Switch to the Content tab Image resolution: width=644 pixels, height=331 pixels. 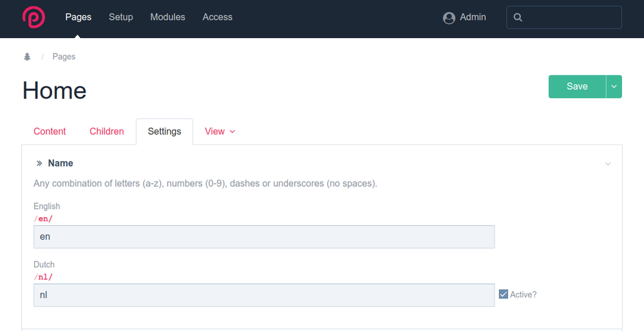50,131
